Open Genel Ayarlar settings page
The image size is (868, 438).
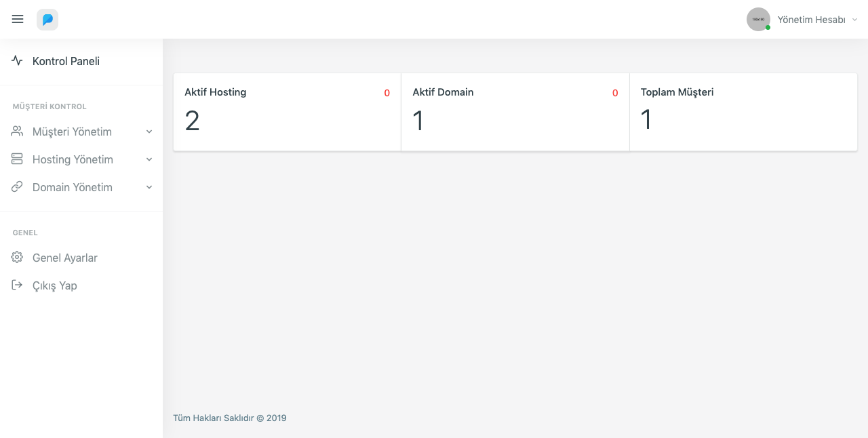[65, 258]
